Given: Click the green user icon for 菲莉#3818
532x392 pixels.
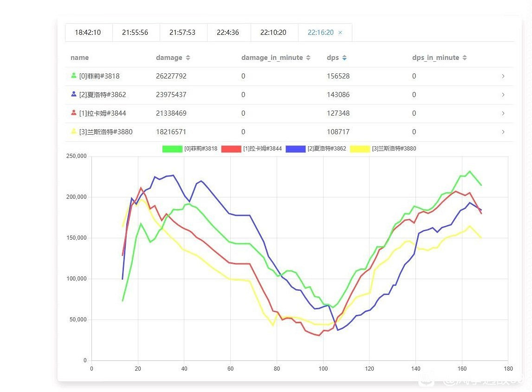Looking at the screenshot, I should 74,75.
